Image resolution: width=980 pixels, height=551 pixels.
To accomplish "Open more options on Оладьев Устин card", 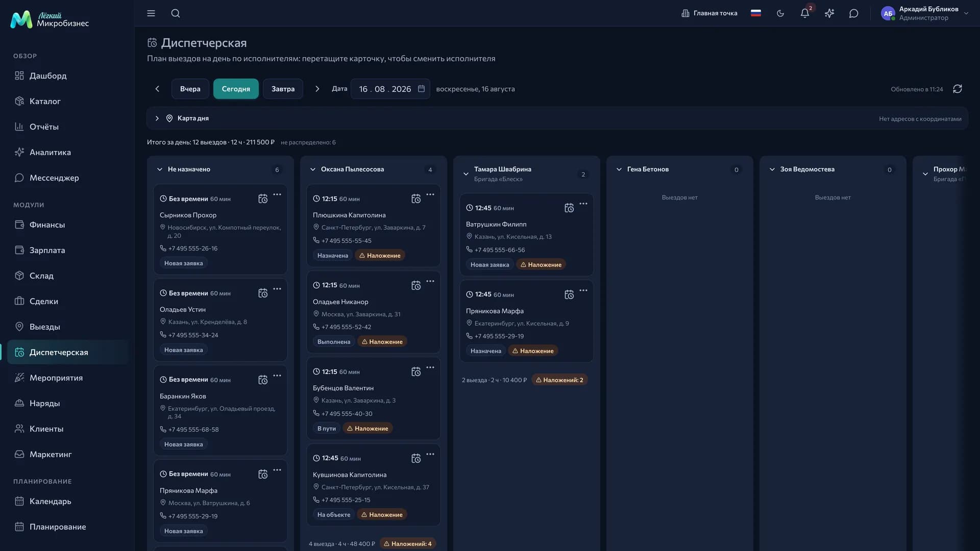I will [x=277, y=289].
